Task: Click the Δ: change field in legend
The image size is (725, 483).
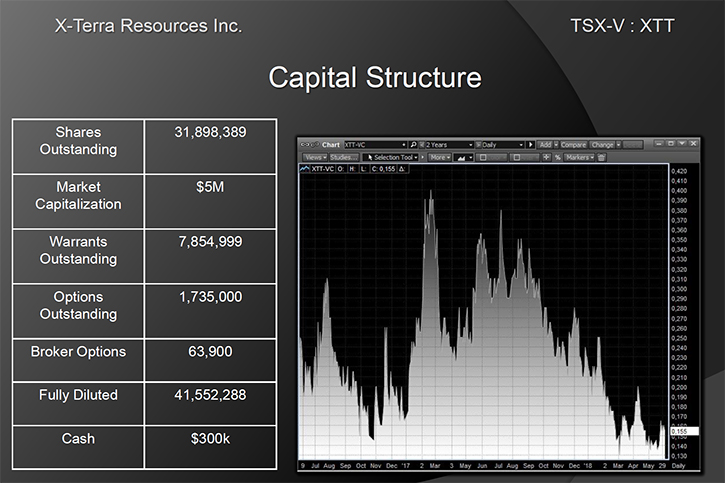Action: 402,169
